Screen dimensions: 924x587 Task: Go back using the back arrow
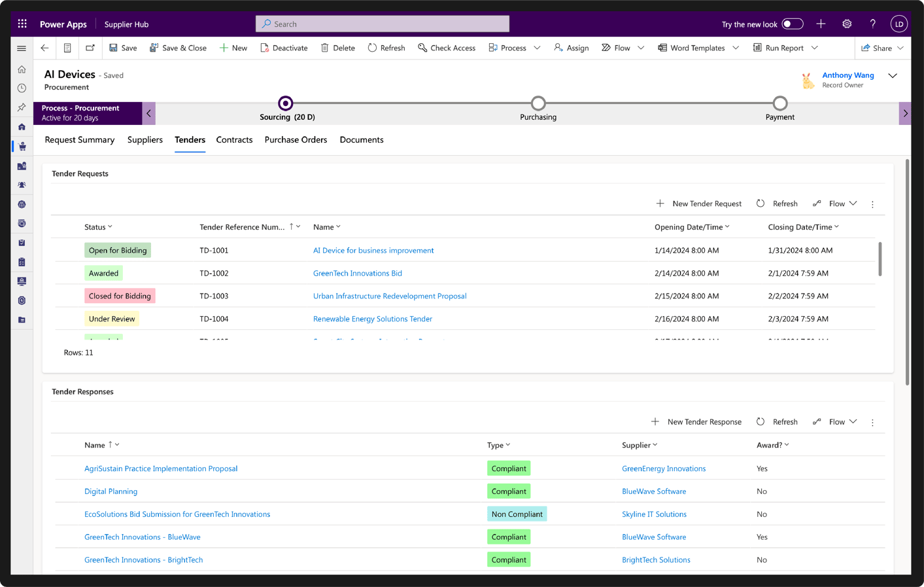[x=44, y=48]
